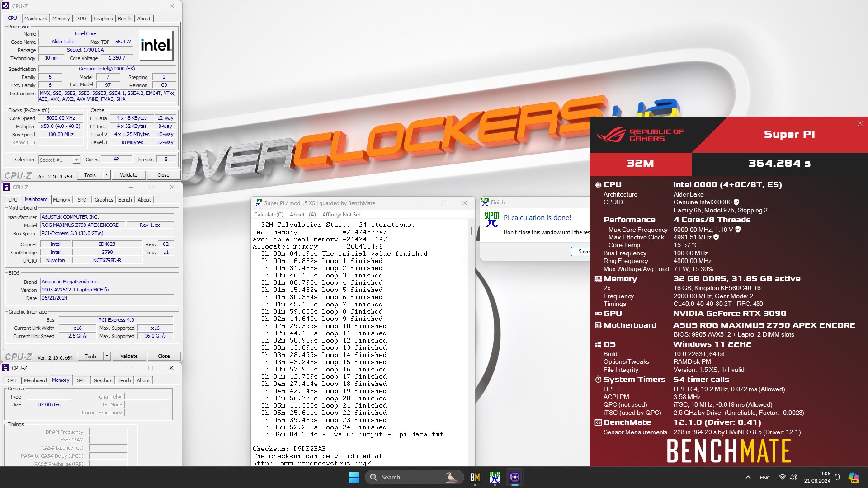Open the volume tray icon
868x488 pixels.
coord(793,477)
